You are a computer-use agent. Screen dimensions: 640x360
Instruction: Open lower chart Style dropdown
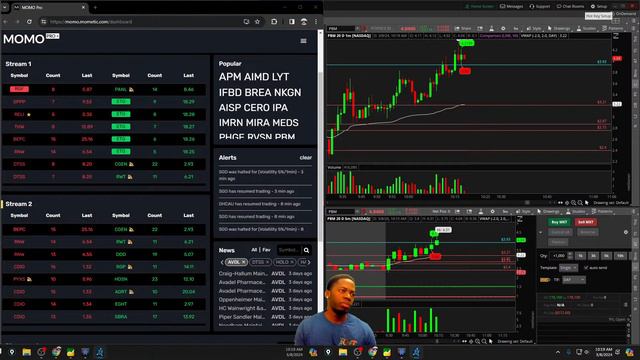point(523,211)
